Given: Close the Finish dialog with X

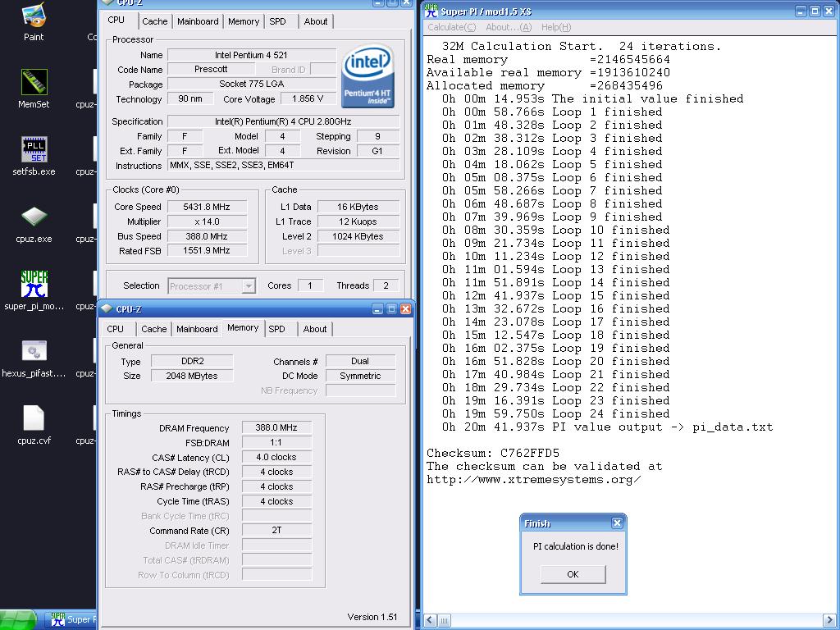Looking at the screenshot, I should click(617, 523).
